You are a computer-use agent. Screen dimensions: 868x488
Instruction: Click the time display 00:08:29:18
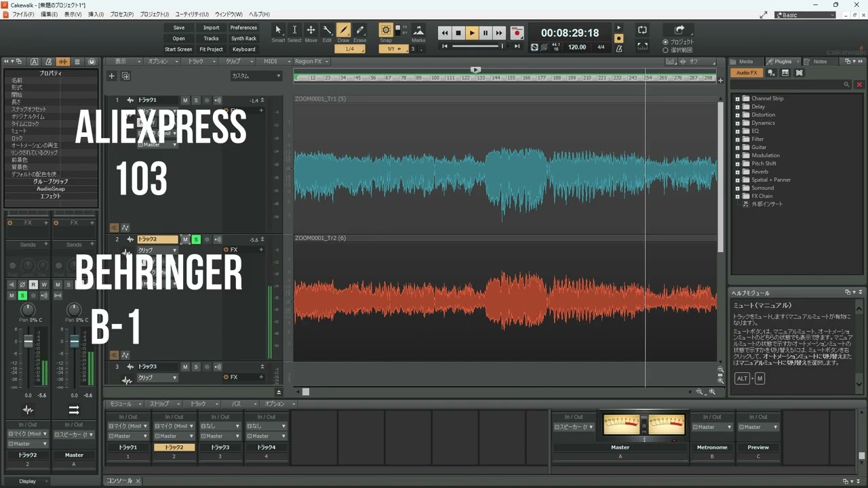click(x=570, y=33)
